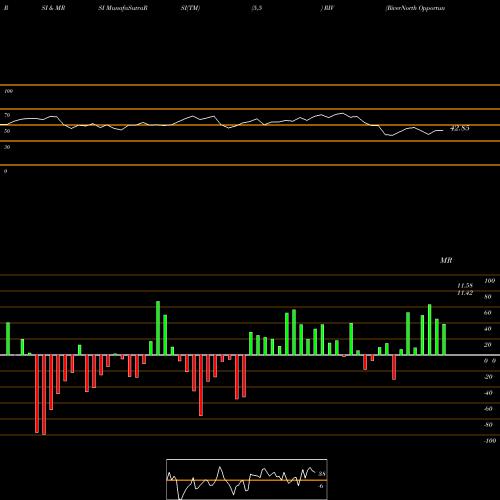Click the lowest red MR histogram bar
The image size is (500, 500).
coord(44,395)
